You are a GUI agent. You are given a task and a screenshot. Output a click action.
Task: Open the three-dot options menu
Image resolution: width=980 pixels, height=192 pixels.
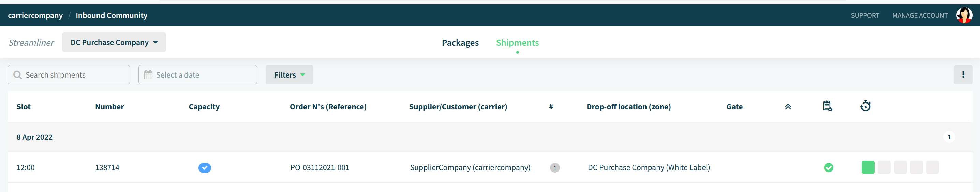pos(963,75)
